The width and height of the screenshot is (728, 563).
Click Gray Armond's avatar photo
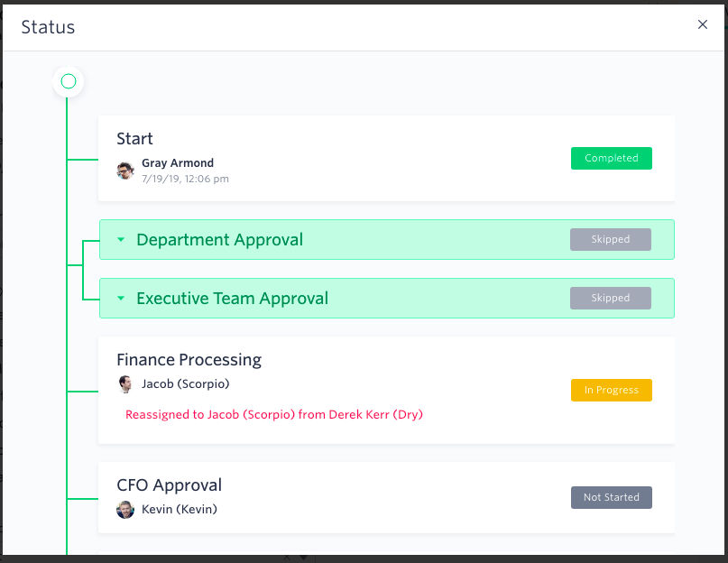pyautogui.click(x=125, y=171)
